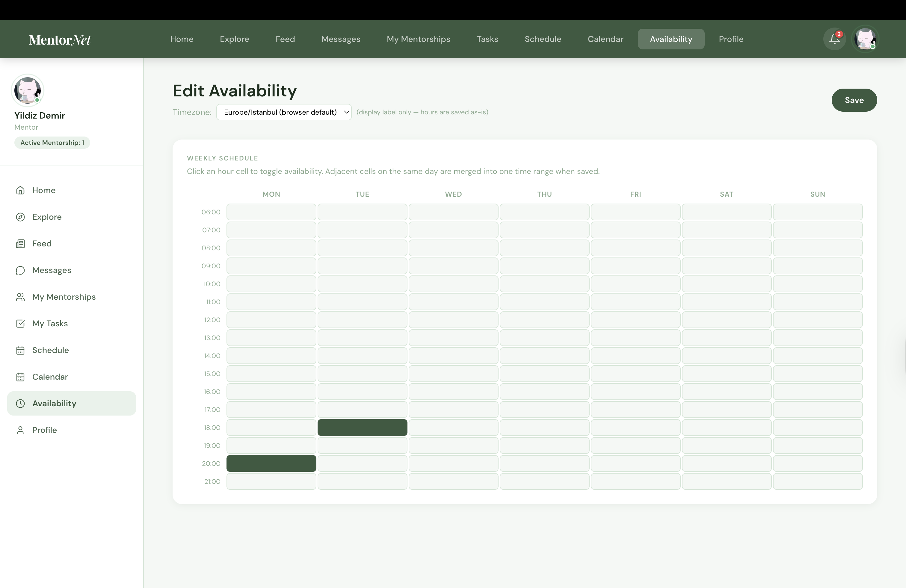Open Profile in top navigation

(731, 39)
